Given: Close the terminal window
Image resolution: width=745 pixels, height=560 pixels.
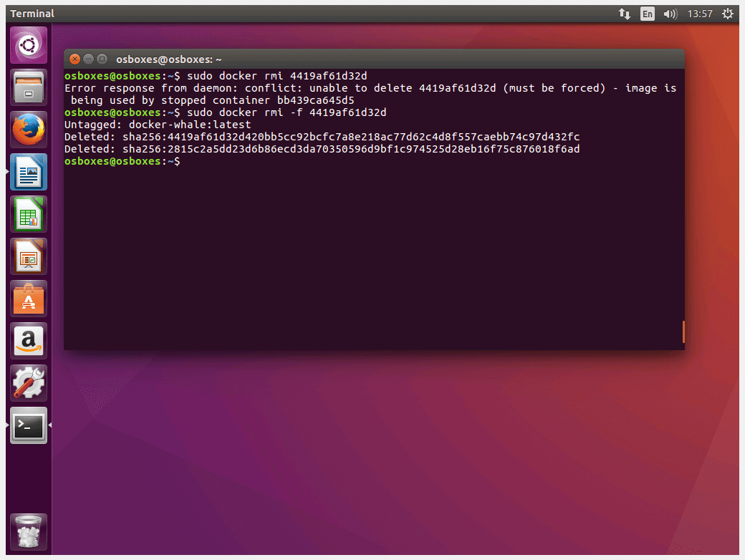Looking at the screenshot, I should [74, 59].
